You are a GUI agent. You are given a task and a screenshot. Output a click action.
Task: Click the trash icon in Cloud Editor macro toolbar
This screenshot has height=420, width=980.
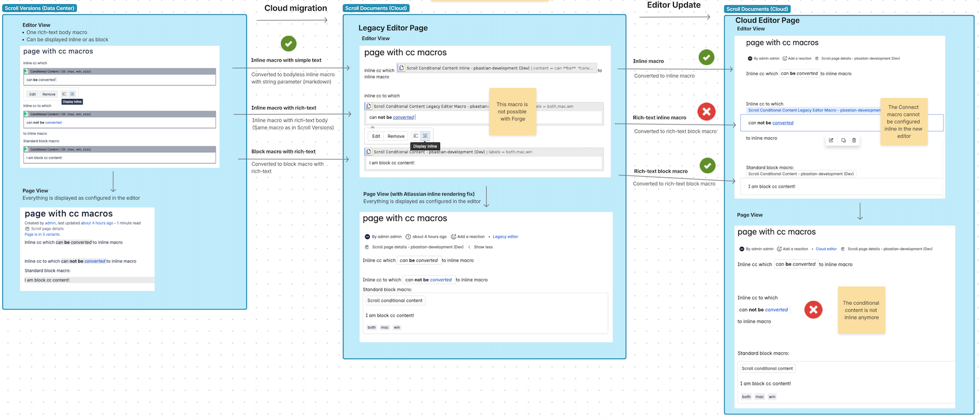coord(854,140)
